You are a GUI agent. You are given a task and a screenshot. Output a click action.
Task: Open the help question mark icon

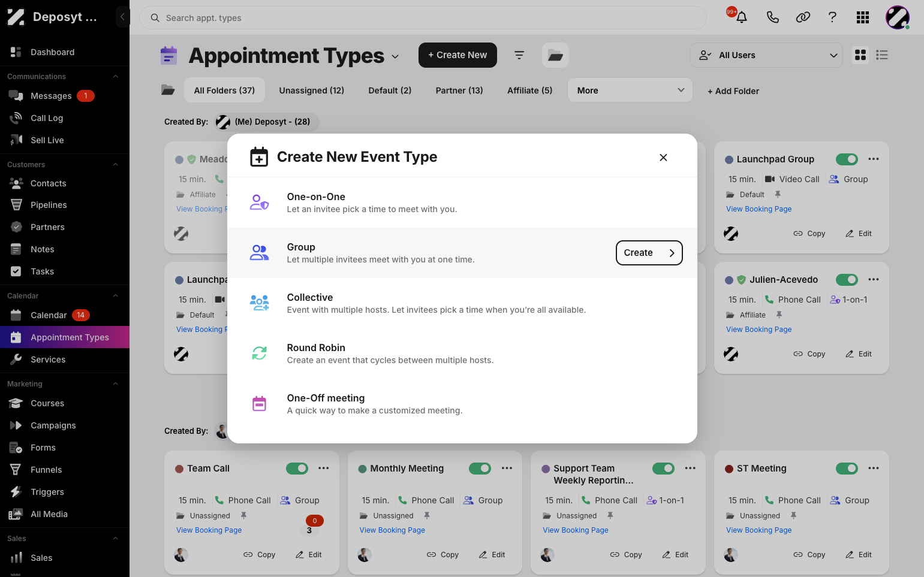pos(832,17)
